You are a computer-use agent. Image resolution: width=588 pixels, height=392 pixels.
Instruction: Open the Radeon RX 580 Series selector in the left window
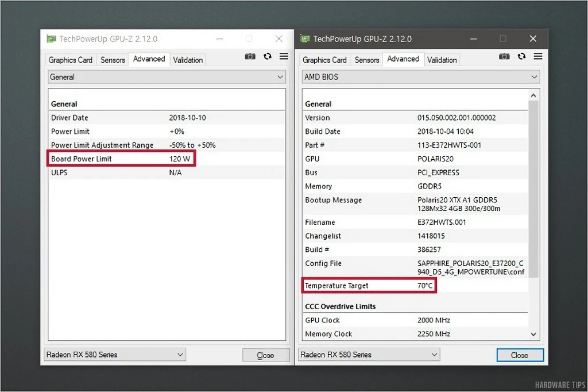pyautogui.click(x=115, y=355)
